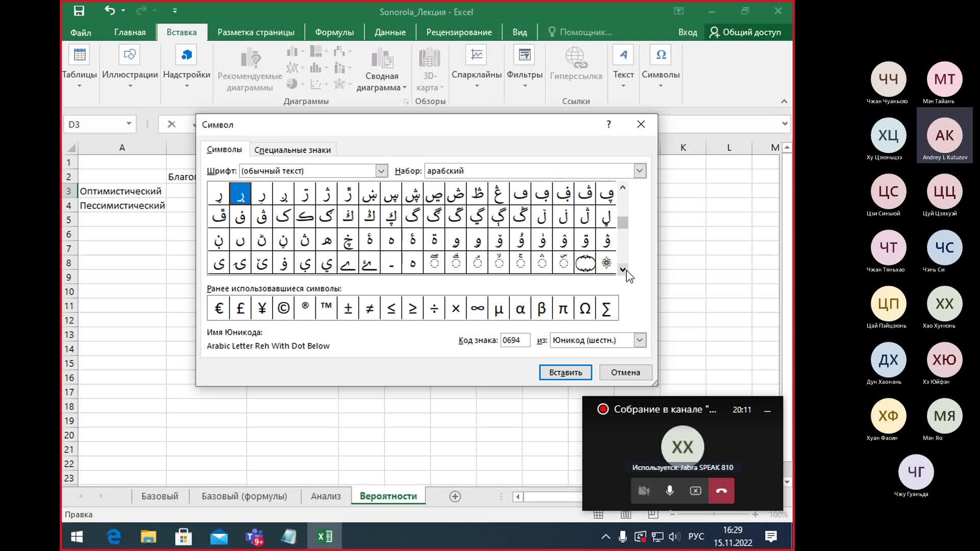Toggle the camera in meeting controls
The width and height of the screenshot is (980, 551).
[x=644, y=491]
